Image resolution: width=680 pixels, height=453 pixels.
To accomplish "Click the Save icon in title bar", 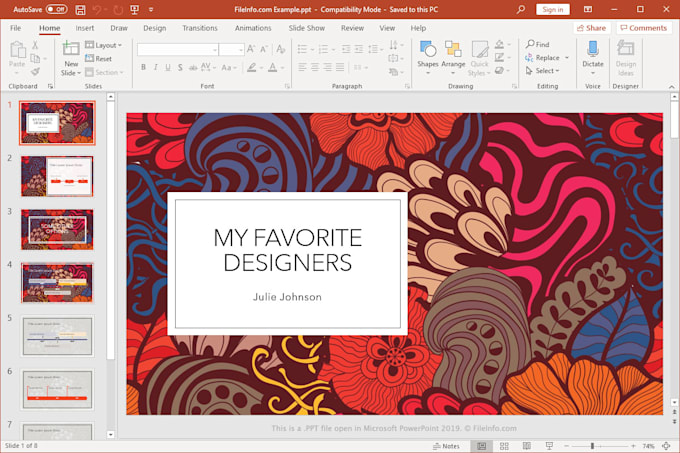I will tap(81, 9).
